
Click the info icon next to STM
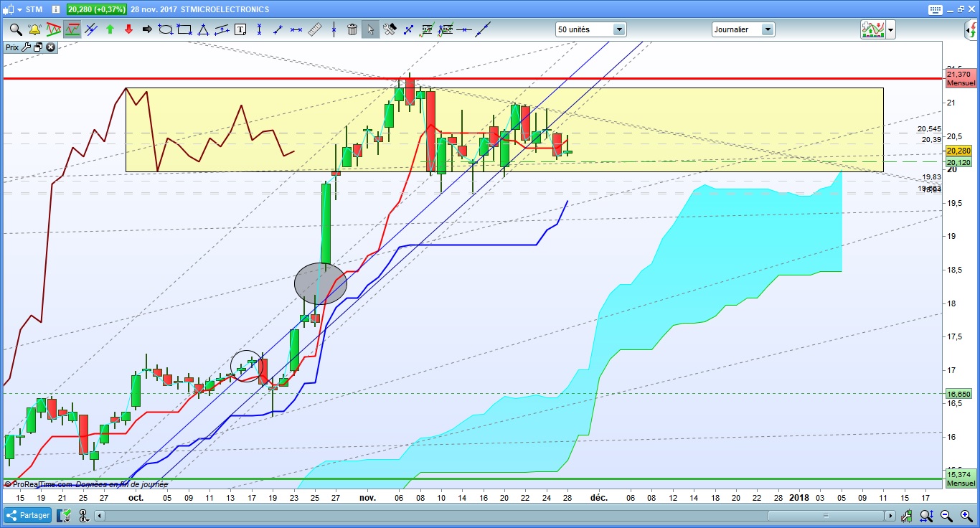tap(56, 9)
